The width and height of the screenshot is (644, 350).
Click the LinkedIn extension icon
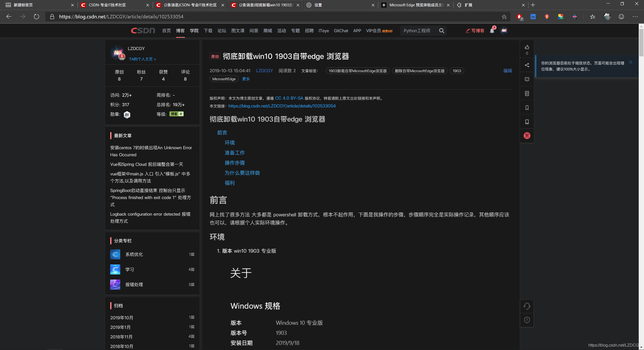pos(533,17)
